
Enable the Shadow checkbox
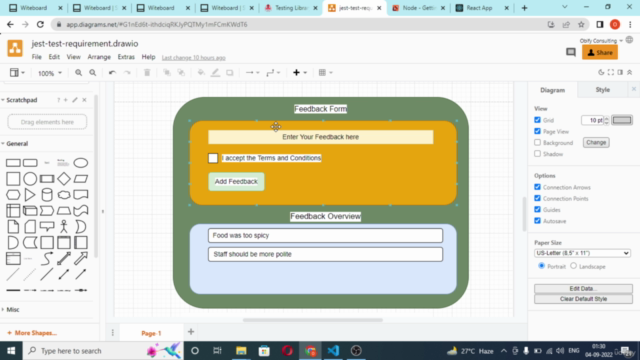click(x=537, y=154)
